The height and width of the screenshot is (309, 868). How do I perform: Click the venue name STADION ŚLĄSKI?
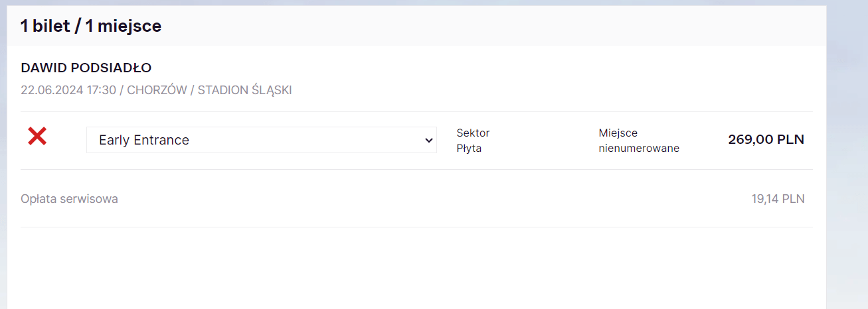pyautogui.click(x=244, y=90)
